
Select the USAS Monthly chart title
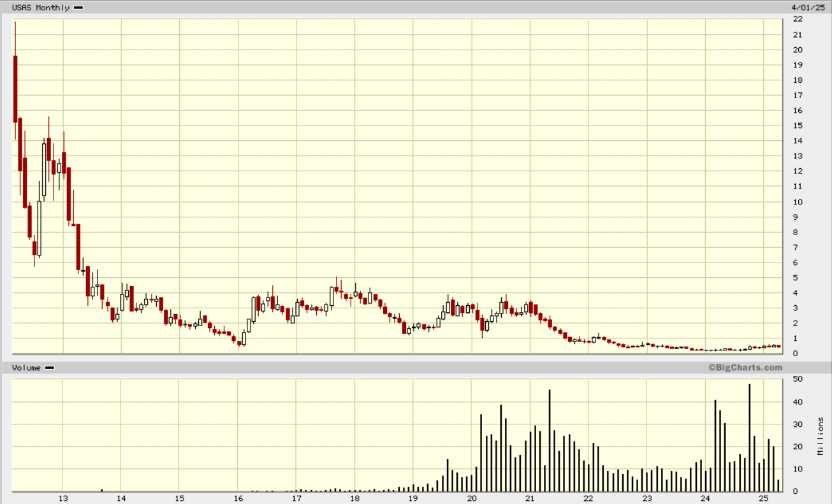[x=41, y=8]
